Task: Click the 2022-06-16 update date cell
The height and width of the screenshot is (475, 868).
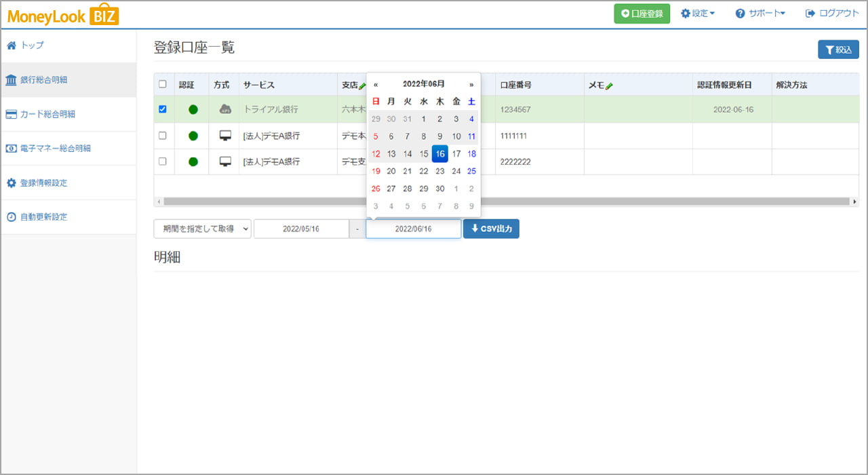Action: (732, 109)
